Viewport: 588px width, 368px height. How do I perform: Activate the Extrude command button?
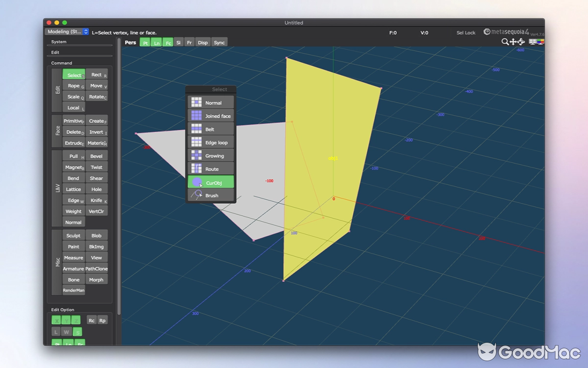(73, 143)
